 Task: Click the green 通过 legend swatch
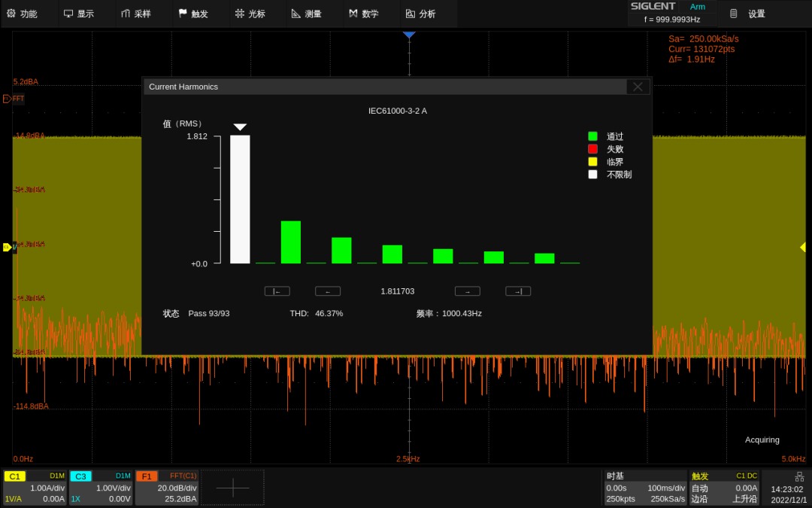tap(592, 136)
